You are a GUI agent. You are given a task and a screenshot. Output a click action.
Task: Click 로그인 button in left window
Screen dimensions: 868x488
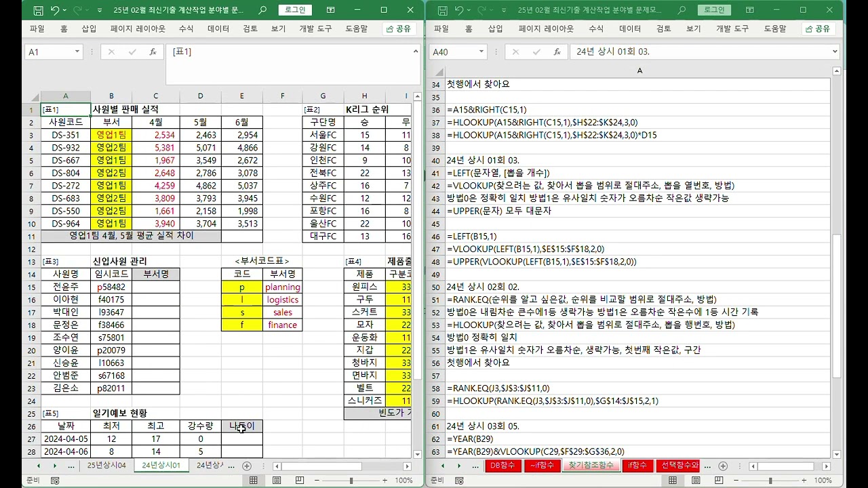pyautogui.click(x=295, y=10)
